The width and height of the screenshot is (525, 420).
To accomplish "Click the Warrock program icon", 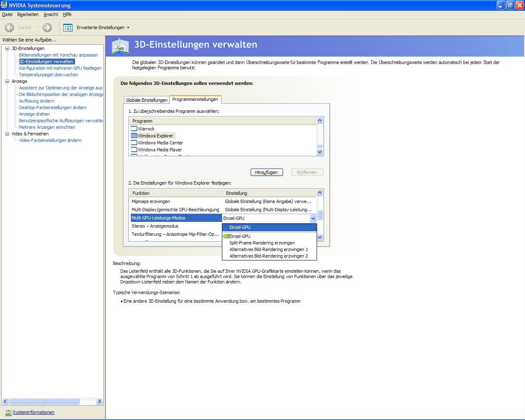I will click(x=134, y=129).
